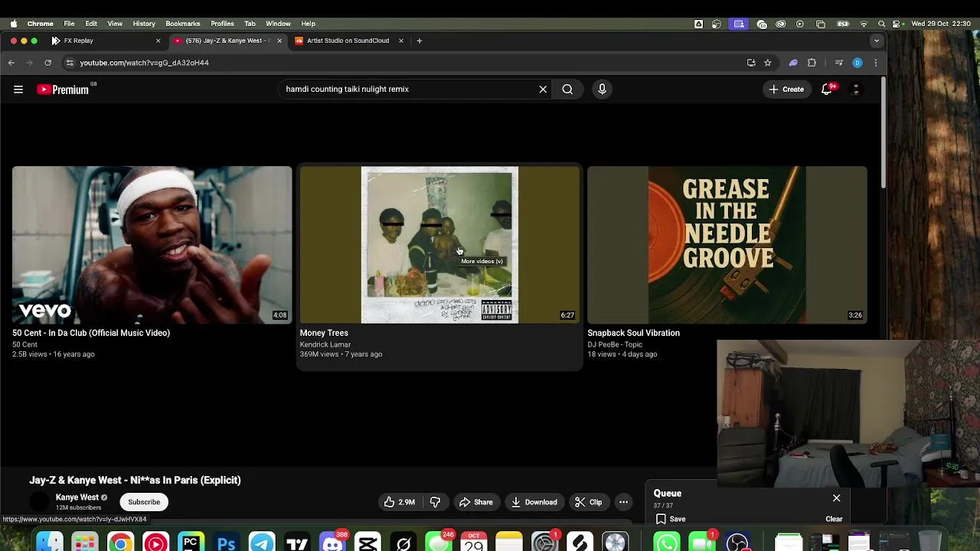Open the notifications bell
980x551 pixels.
click(x=827, y=90)
